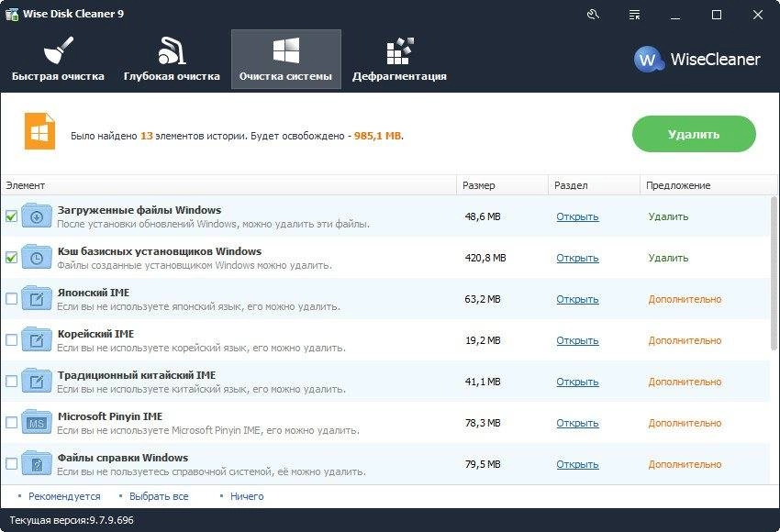780x532 pixels.
Task: Open location of Загруженные файлы Windows
Action: click(577, 216)
